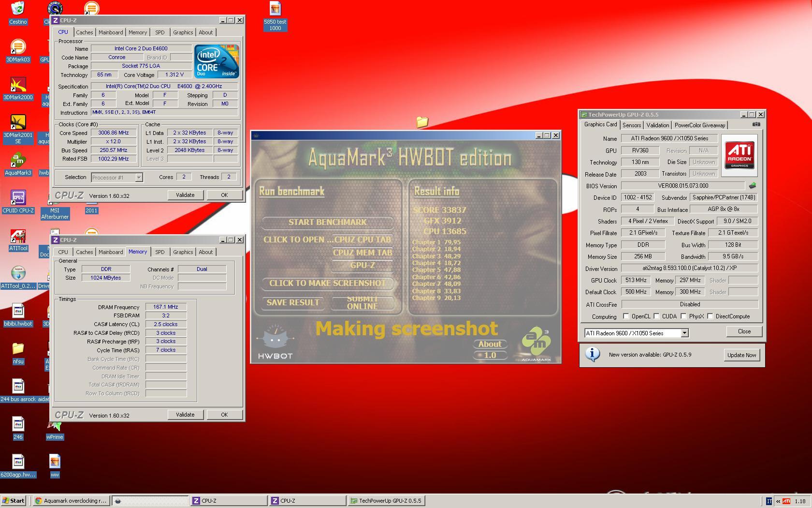Open the 3DMark2000 desktop shortcut

(18, 85)
